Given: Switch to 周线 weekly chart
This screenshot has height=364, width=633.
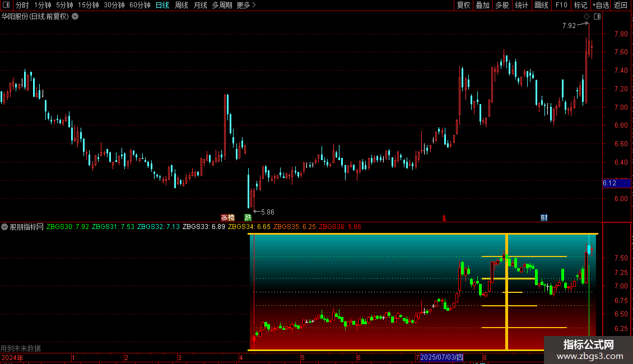Looking at the screenshot, I should click(181, 5).
